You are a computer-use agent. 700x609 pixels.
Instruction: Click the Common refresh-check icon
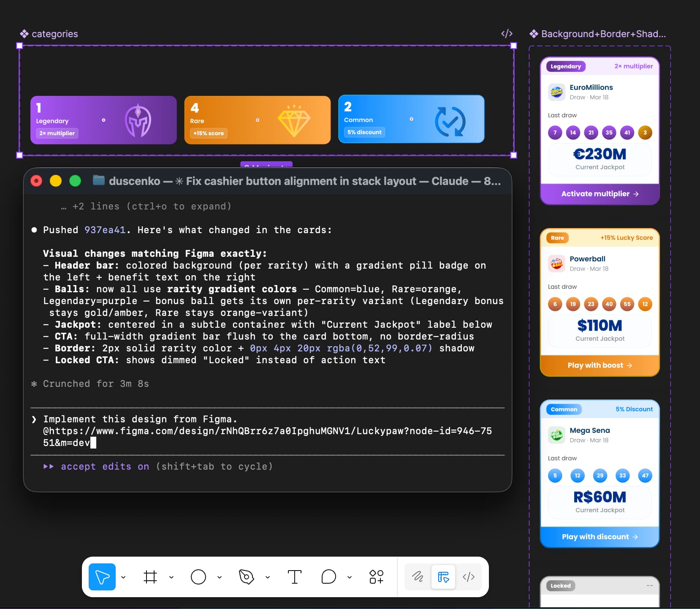(x=450, y=122)
